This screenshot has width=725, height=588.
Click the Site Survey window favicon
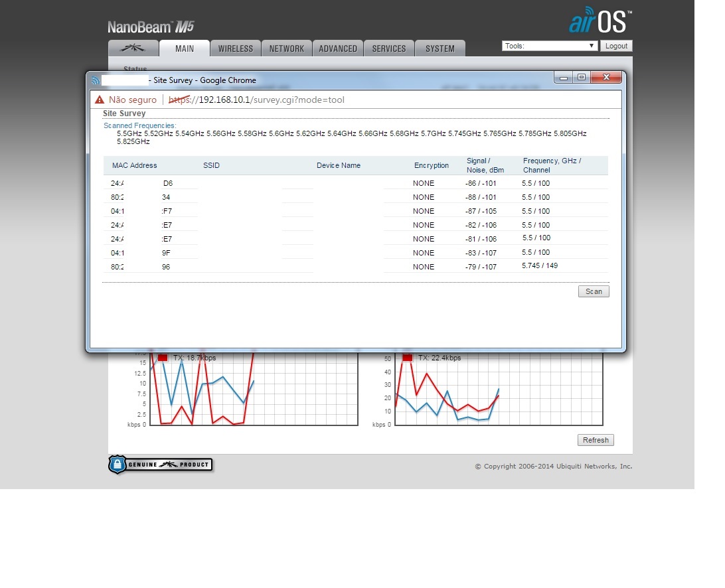[95, 80]
